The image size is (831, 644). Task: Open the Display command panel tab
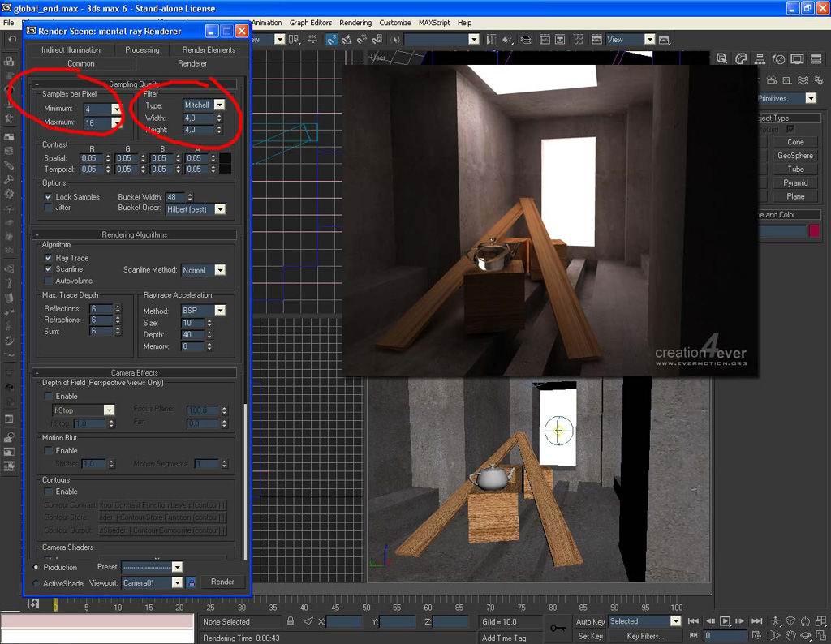[x=797, y=59]
